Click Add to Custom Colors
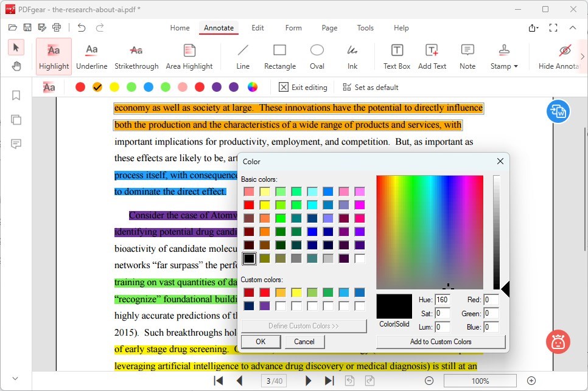 point(440,341)
